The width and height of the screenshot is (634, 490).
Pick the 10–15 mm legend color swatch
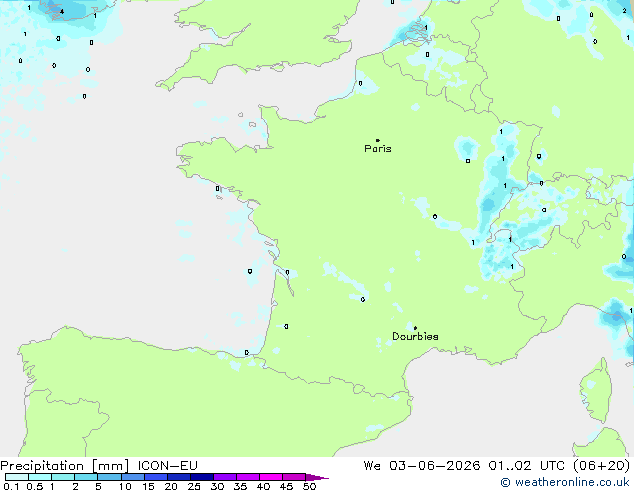tap(133, 477)
